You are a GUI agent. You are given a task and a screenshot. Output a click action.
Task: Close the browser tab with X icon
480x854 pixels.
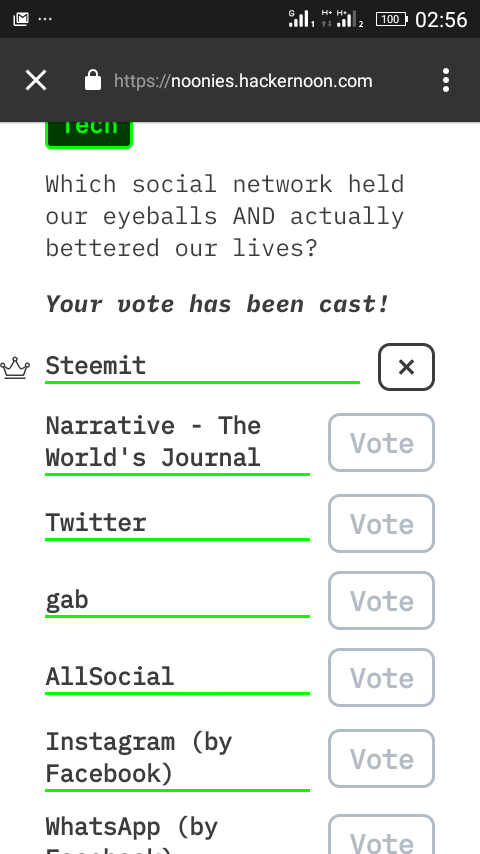[x=36, y=81]
